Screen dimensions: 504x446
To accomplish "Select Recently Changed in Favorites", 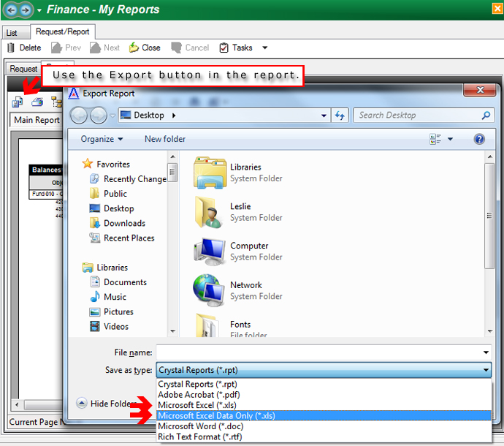I will (129, 179).
